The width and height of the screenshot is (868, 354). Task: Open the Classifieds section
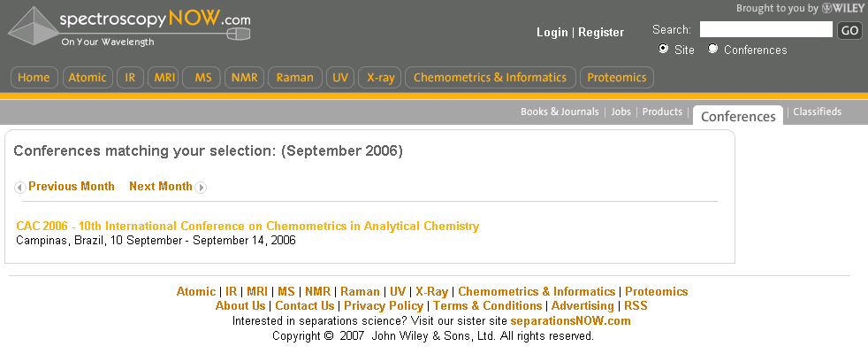tap(817, 112)
